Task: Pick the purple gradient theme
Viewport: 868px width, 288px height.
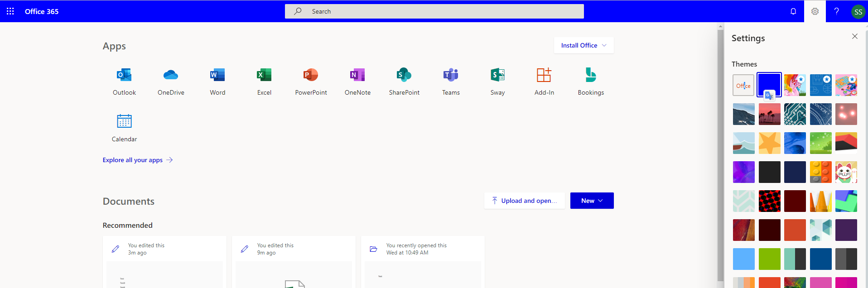Action: (x=743, y=172)
